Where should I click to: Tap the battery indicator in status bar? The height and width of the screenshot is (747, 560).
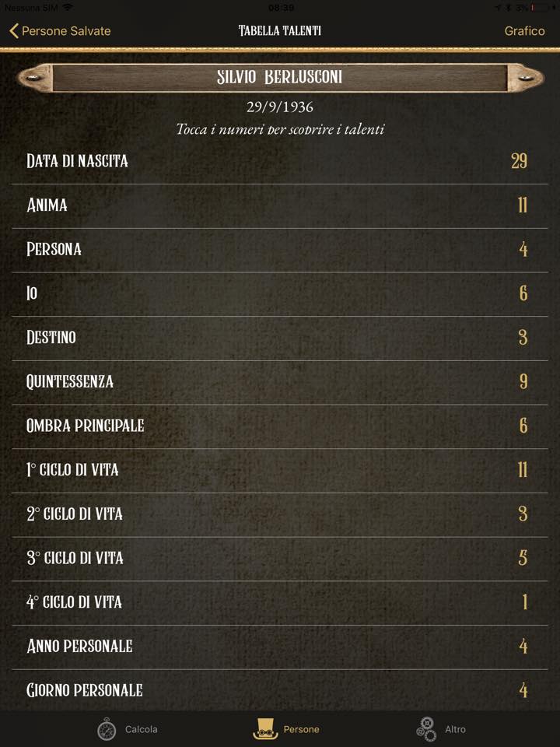(538, 8)
